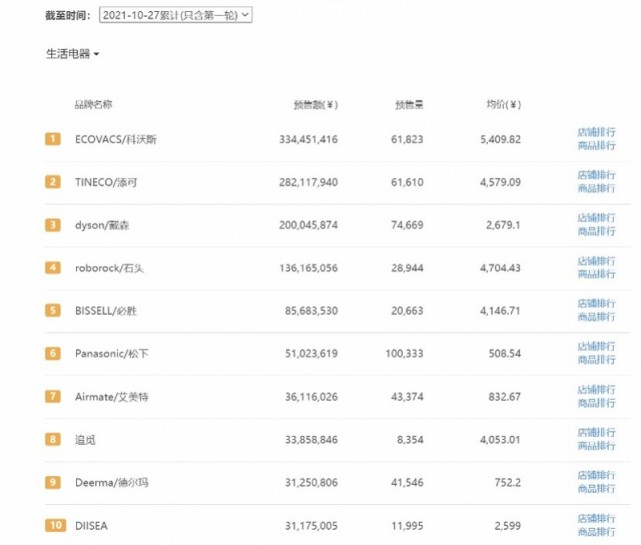Expand the 生活电器 category dropdown
Image resolution: width=641 pixels, height=545 pixels.
click(x=72, y=54)
